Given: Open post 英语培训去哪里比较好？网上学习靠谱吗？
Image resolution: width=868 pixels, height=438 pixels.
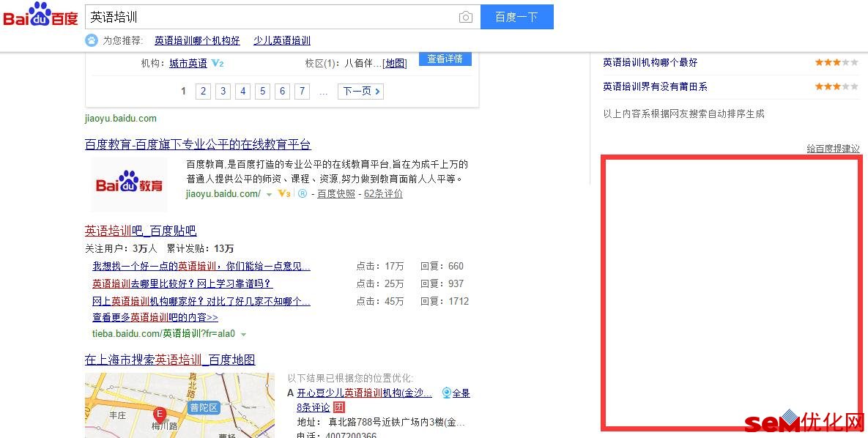Looking at the screenshot, I should (x=182, y=283).
